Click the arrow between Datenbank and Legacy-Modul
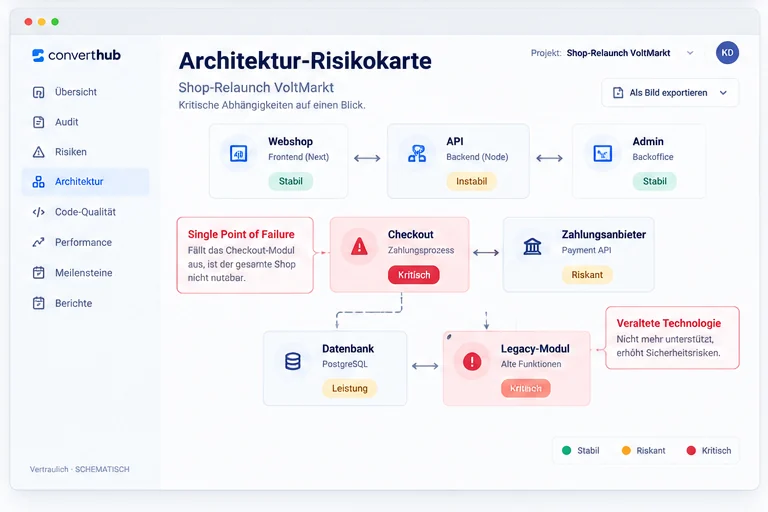This screenshot has width=768, height=512. (425, 366)
